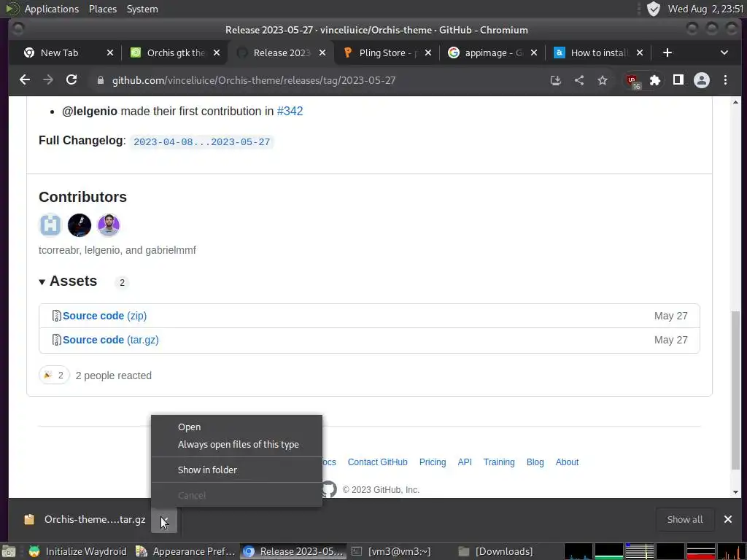Close the New Tab tab
The width and height of the screenshot is (747, 560).
point(110,52)
